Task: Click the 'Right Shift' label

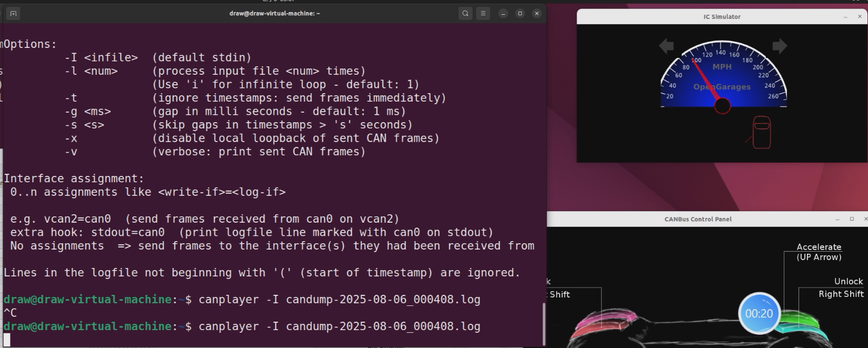Action: (841, 294)
